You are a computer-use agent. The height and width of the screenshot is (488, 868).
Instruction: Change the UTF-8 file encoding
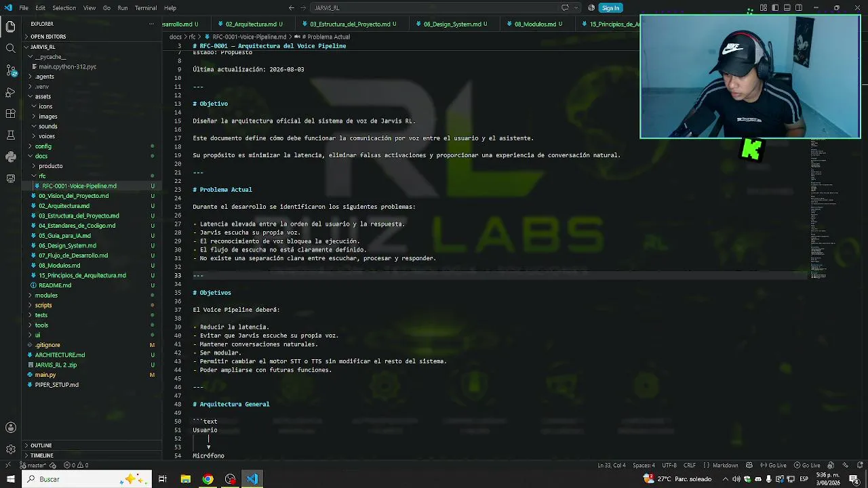click(x=669, y=466)
